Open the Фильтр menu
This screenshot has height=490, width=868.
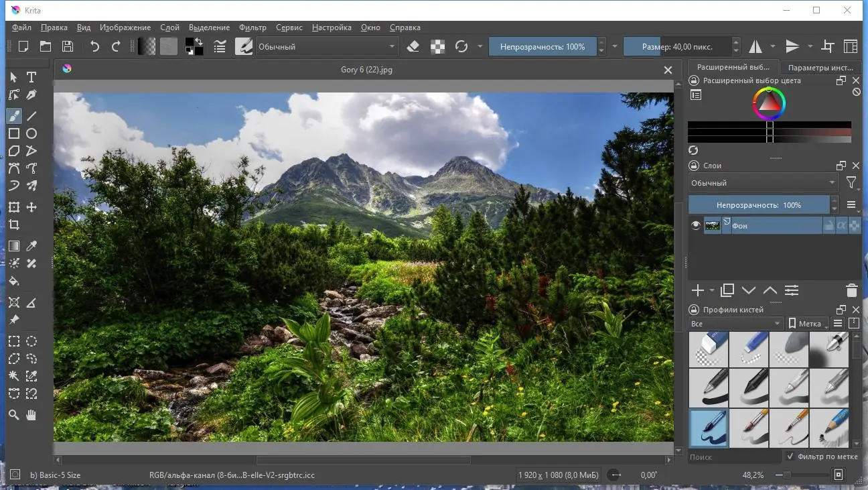coord(252,27)
